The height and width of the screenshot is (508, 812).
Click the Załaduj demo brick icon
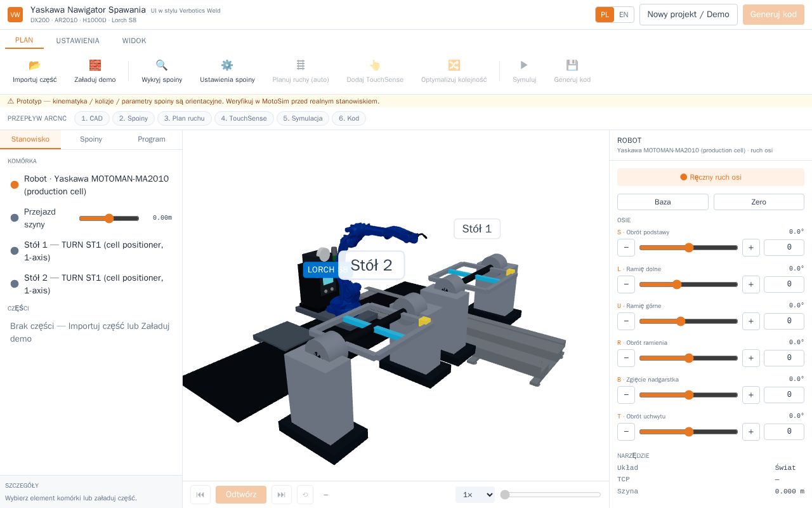(95, 65)
